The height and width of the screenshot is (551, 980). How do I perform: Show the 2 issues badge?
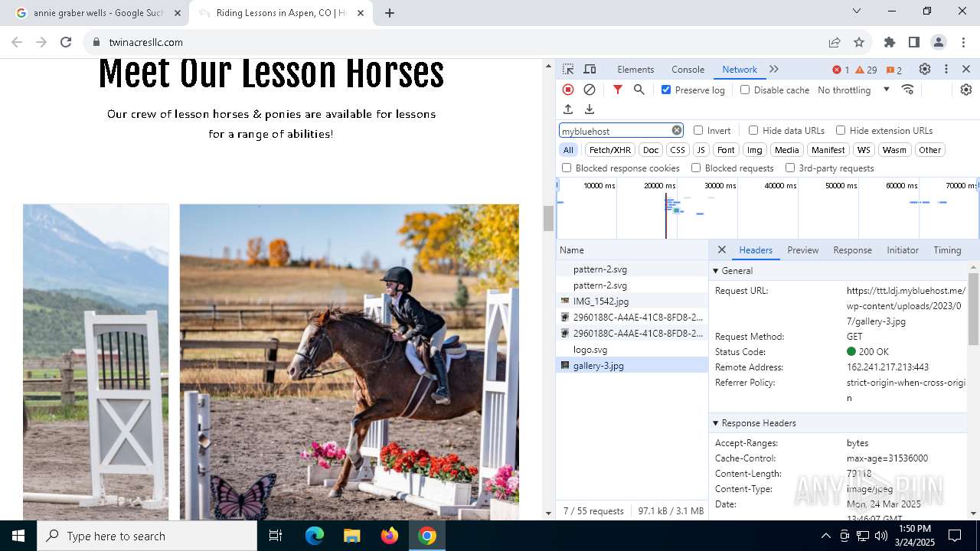pos(893,70)
